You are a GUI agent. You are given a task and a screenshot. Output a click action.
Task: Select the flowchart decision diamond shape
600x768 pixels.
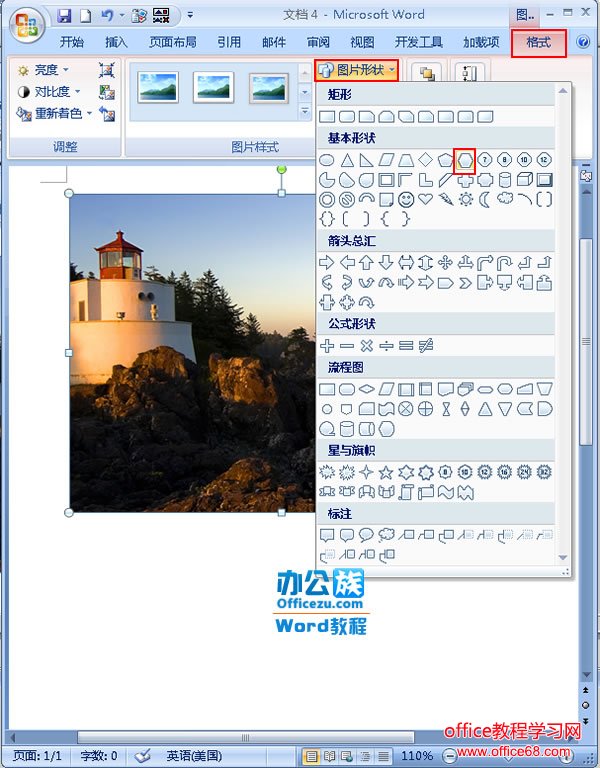(366, 389)
